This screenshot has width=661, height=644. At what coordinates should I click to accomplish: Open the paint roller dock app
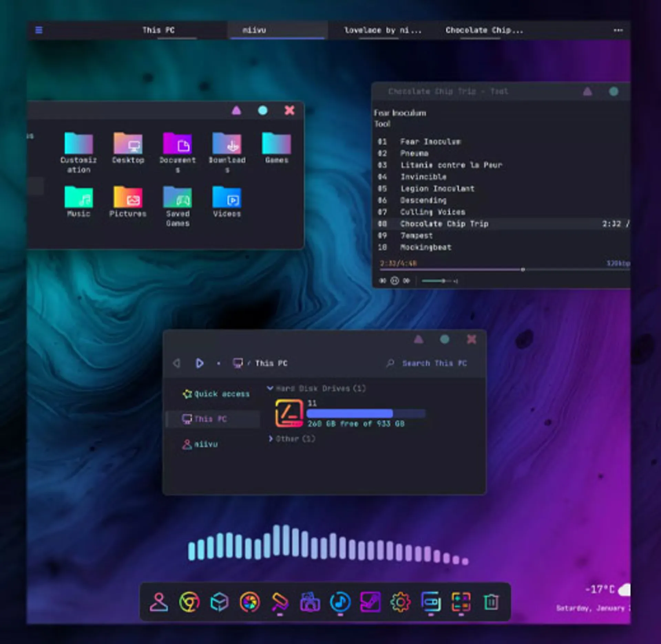click(x=280, y=602)
